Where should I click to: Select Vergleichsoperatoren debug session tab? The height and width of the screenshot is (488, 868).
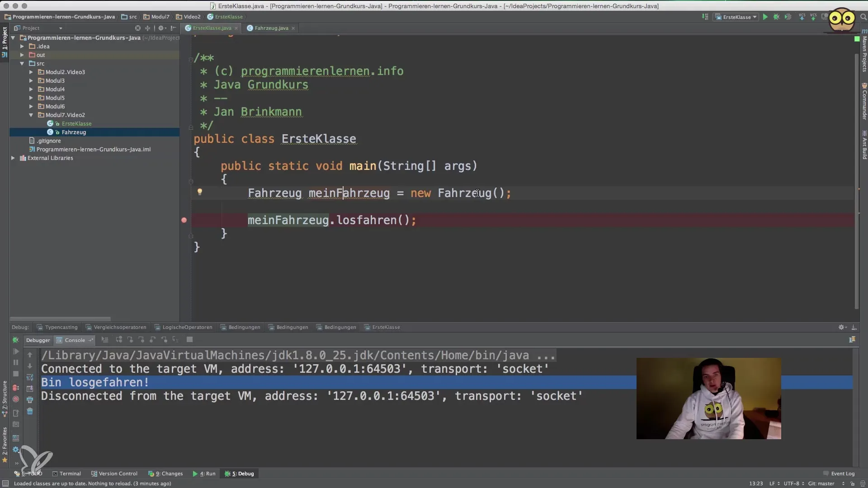[x=116, y=327]
